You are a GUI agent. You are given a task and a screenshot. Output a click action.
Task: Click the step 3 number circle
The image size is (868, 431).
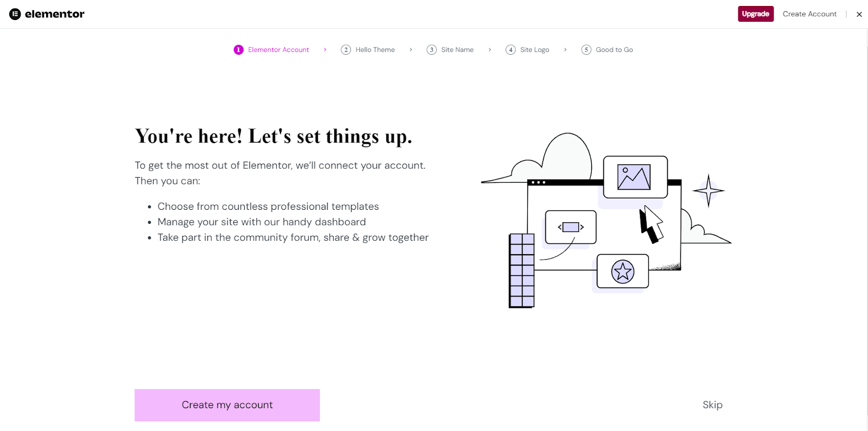coord(432,50)
